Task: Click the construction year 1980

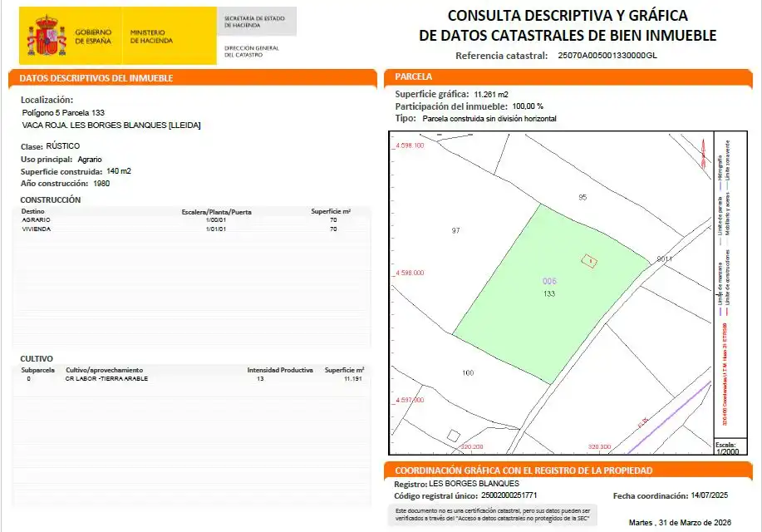Action: pos(101,184)
